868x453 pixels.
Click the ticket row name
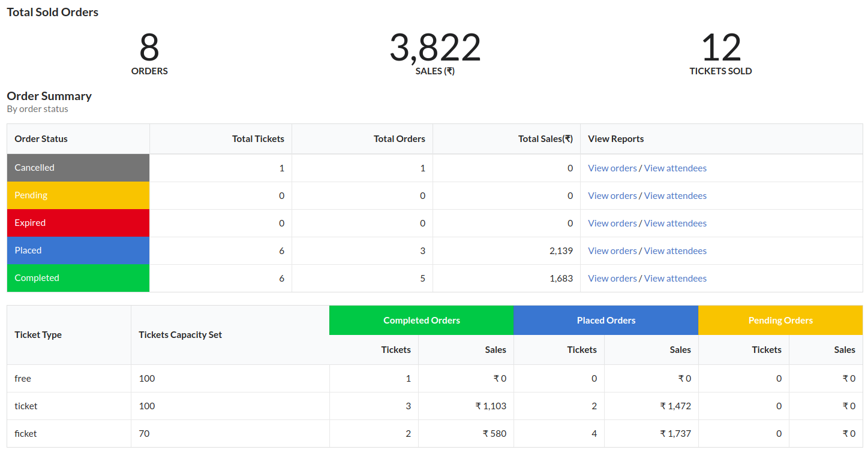click(x=26, y=406)
